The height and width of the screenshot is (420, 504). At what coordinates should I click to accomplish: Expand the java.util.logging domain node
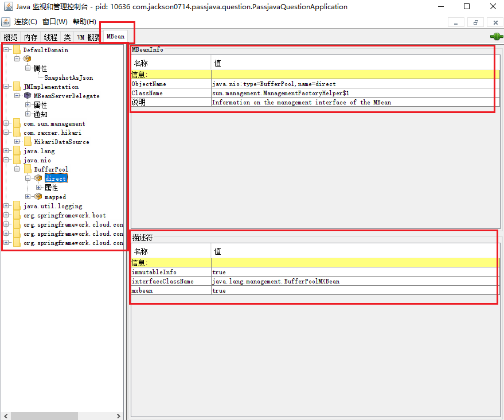[x=6, y=206]
